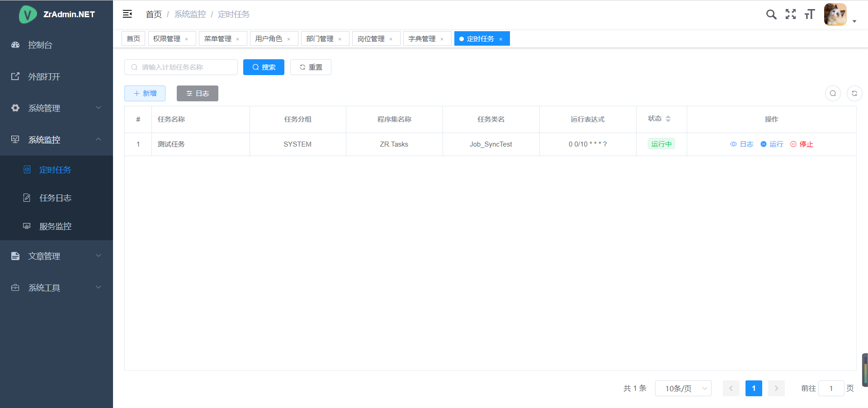Collapse the sidebar with hamburger icon
868x408 pixels.
[x=127, y=14]
